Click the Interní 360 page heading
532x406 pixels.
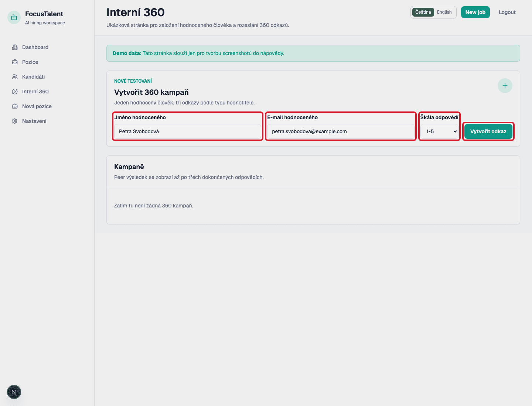[x=136, y=13]
